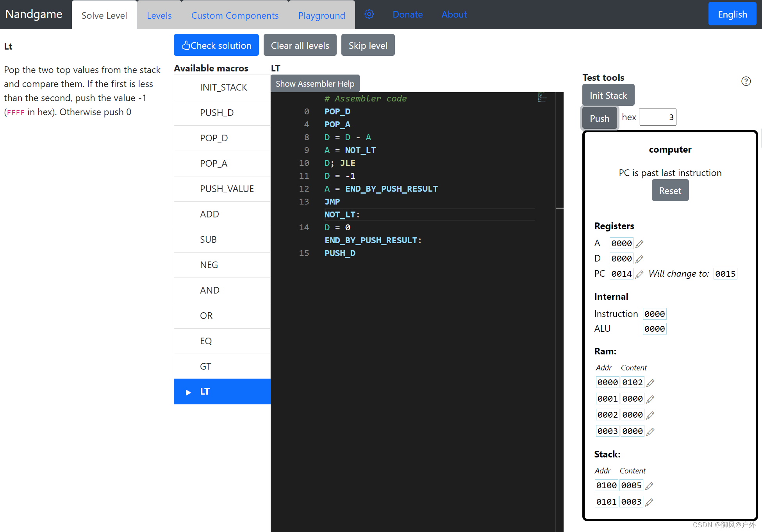Edit the hex input field value

click(660, 117)
